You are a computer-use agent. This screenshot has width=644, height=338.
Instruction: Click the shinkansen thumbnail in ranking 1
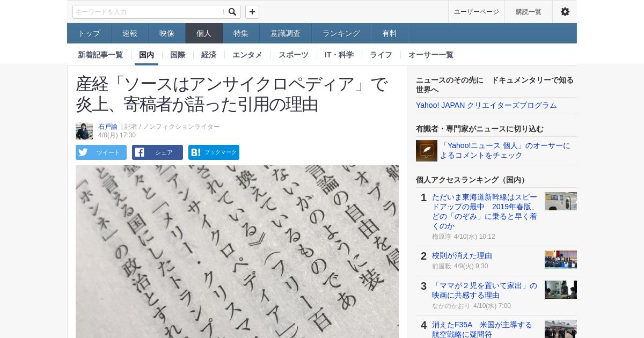[x=561, y=201]
